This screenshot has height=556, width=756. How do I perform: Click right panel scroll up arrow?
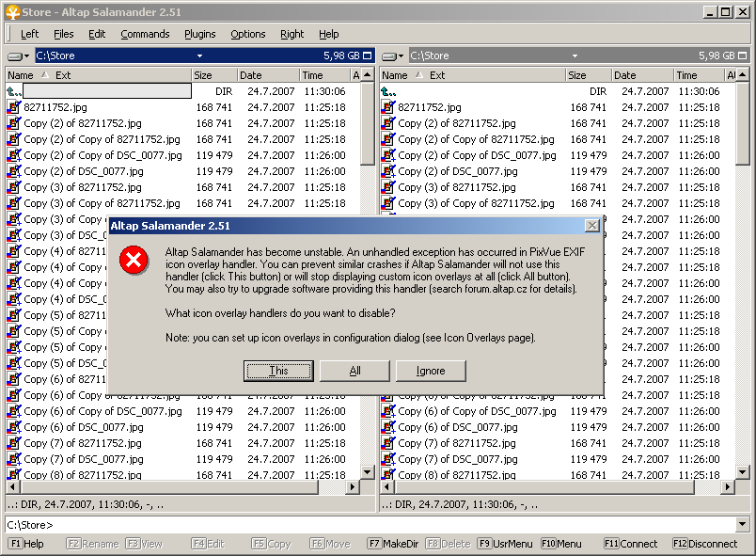pyautogui.click(x=742, y=75)
